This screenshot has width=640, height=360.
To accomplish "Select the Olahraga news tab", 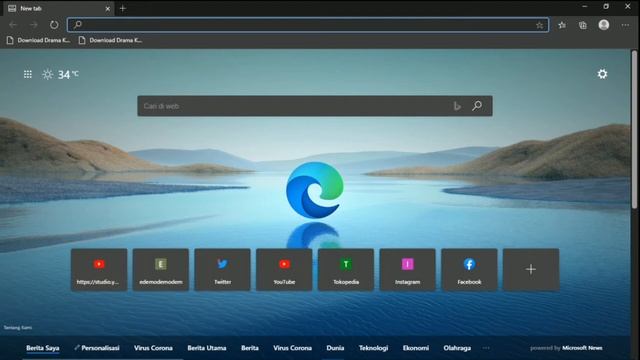I will point(457,348).
